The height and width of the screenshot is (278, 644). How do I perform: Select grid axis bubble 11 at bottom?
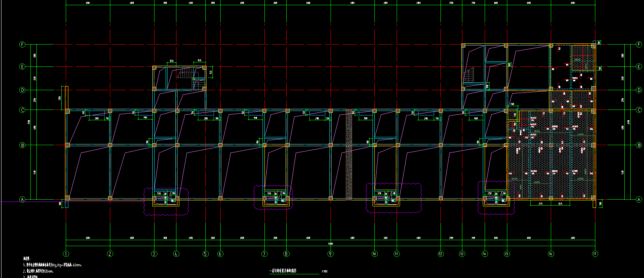pos(397,254)
